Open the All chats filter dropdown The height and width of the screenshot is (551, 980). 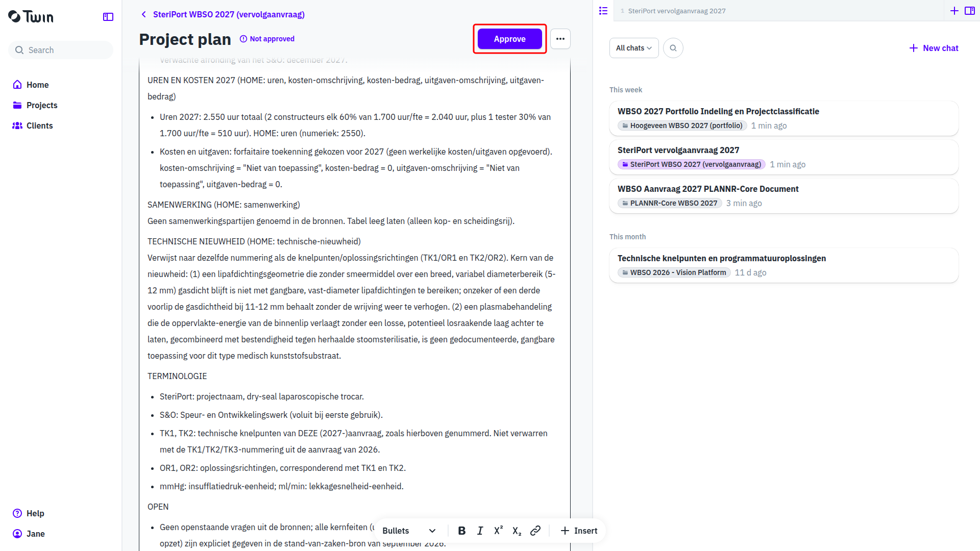click(x=634, y=48)
